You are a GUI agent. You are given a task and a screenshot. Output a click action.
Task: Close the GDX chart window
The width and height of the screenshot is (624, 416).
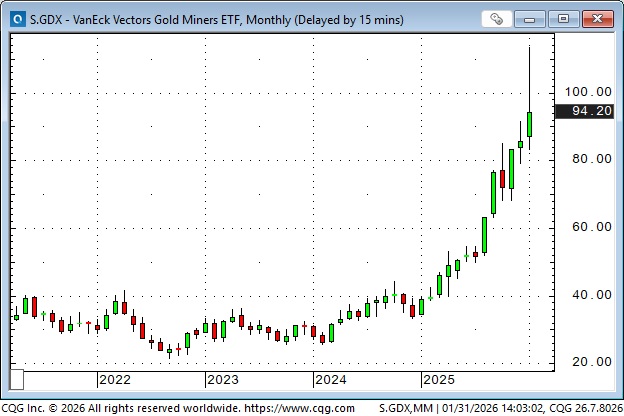(x=597, y=18)
